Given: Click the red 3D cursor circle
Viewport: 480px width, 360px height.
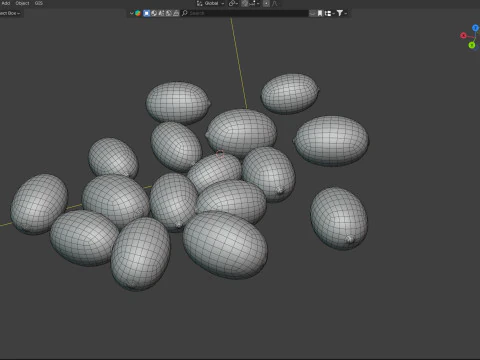Looking at the screenshot, I should coord(220,154).
